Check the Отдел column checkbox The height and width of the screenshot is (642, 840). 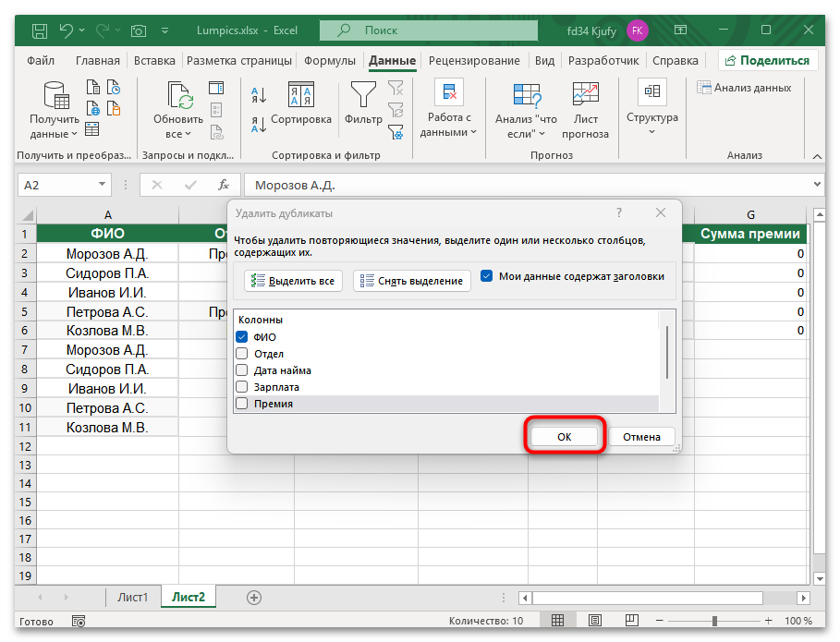tap(243, 352)
